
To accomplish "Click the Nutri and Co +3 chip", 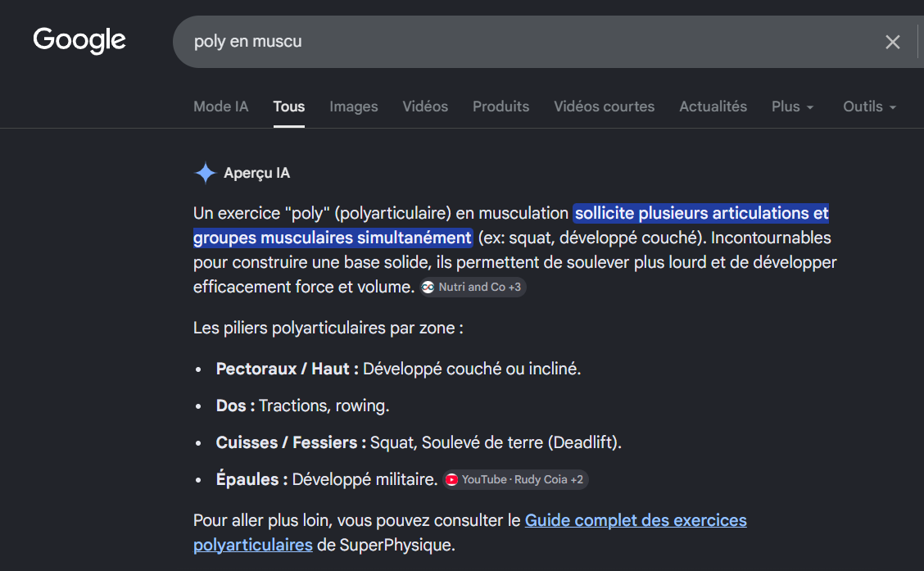I will coord(473,287).
